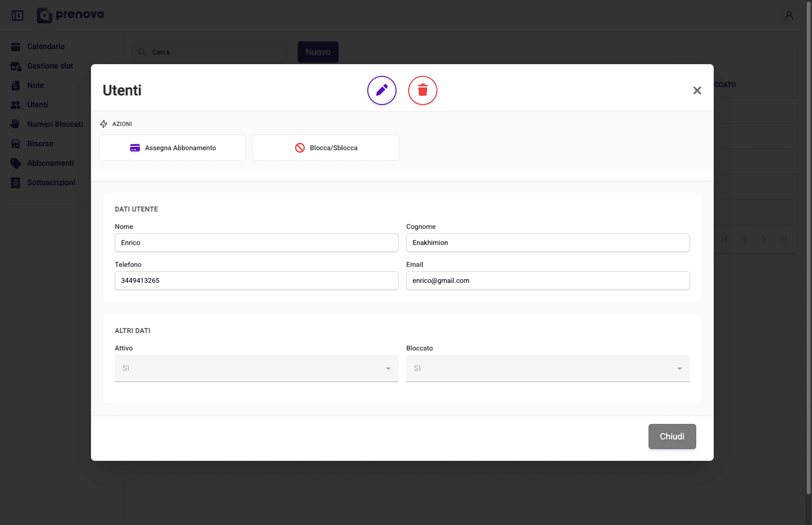Open the Sottoscrizioni section

tap(16, 182)
